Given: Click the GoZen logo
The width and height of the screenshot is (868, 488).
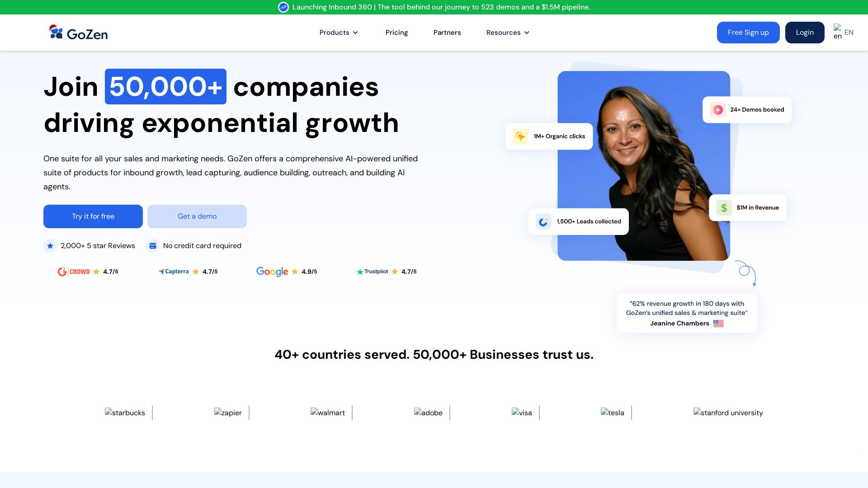Looking at the screenshot, I should 78,33.
